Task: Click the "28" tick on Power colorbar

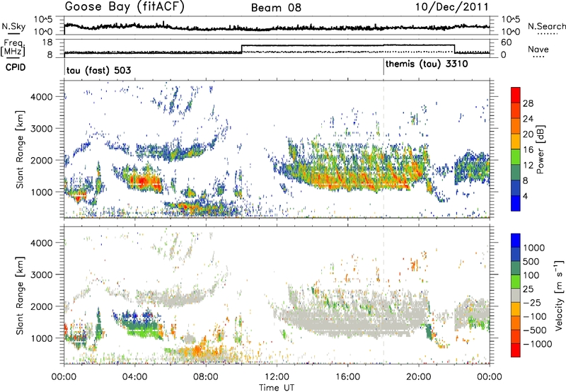Action: pyautogui.click(x=528, y=103)
